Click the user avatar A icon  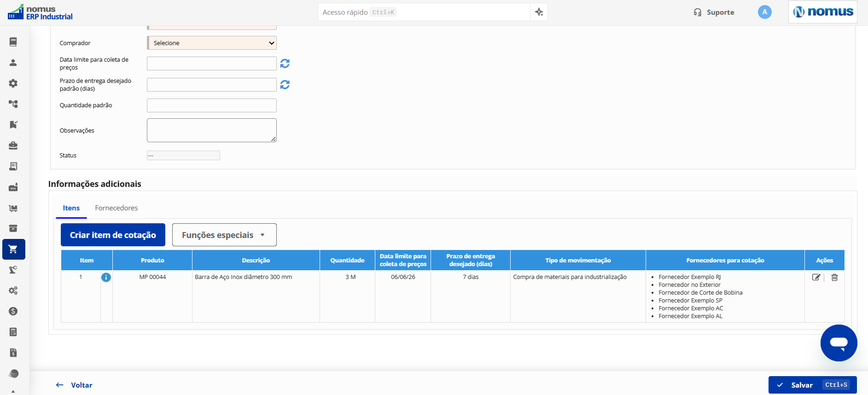coord(764,12)
